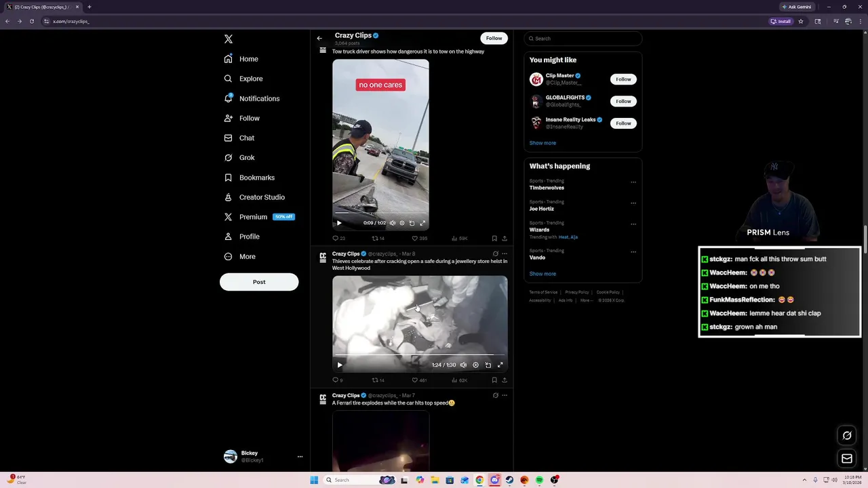Play the jewellery heist video
868x488 pixels.
340,365
